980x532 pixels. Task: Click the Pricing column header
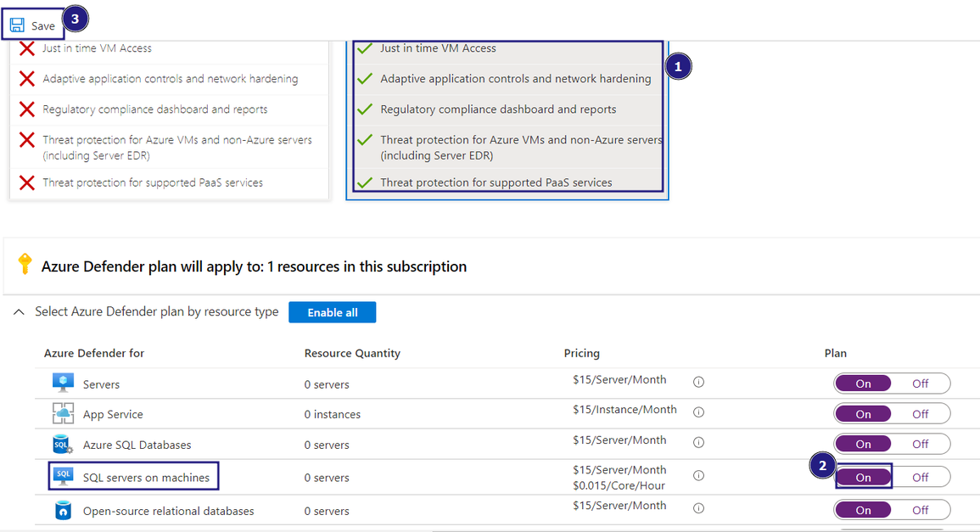pyautogui.click(x=582, y=353)
